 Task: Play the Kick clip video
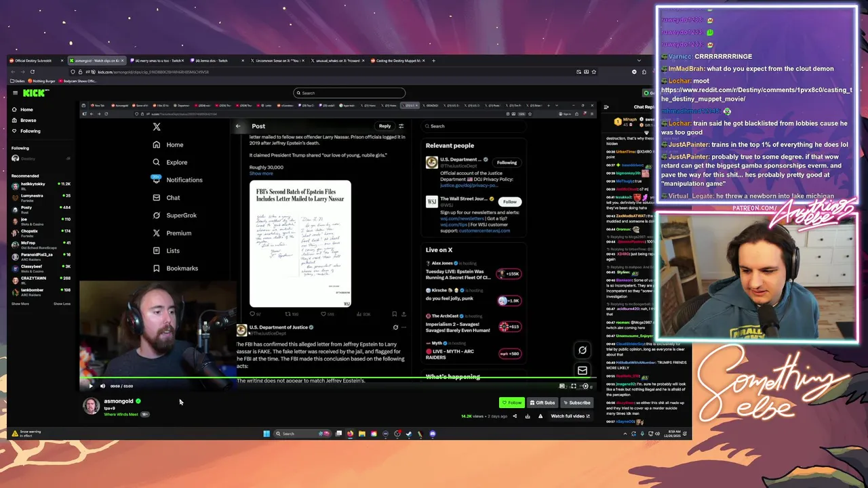coord(91,386)
